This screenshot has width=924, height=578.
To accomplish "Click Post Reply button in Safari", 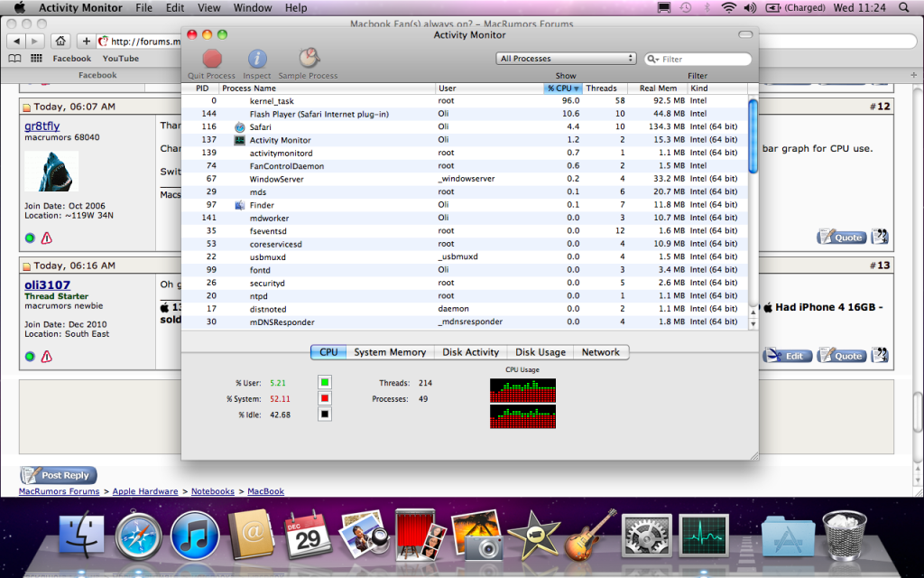I will pyautogui.click(x=59, y=475).
